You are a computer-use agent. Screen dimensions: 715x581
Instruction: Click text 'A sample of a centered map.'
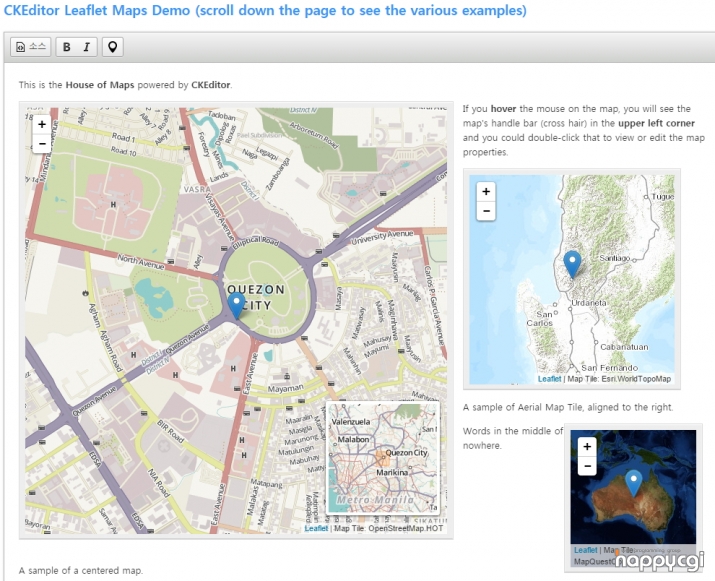(81, 570)
